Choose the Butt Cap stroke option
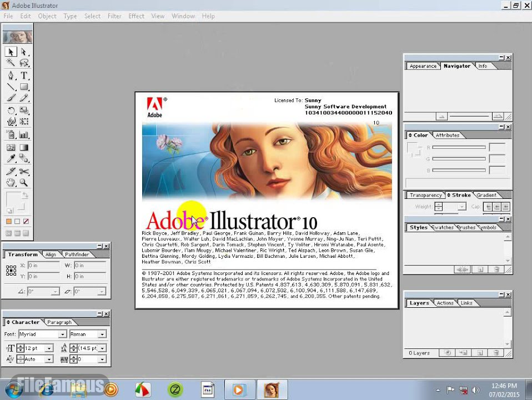Screen dimensions: 532x400 [488, 207]
